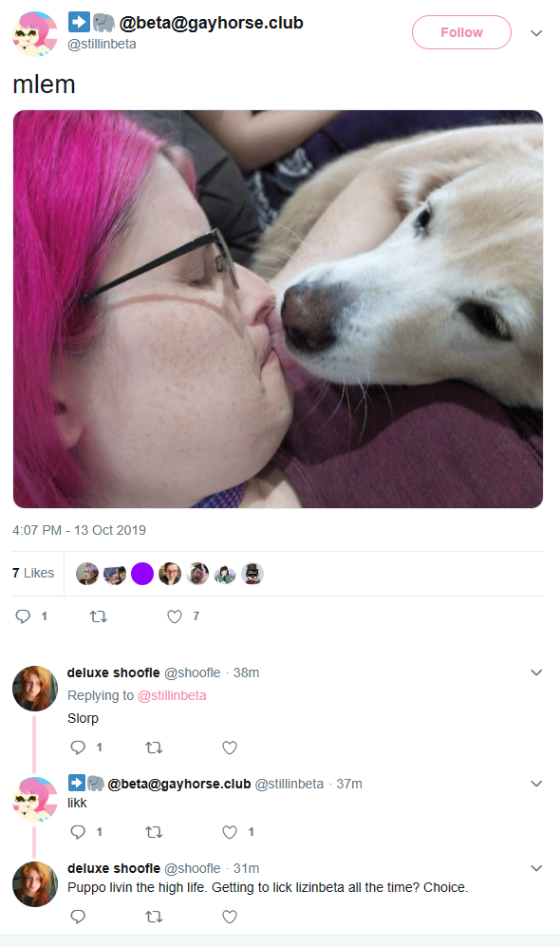Like the main 'mlem' tweet
The width and height of the screenshot is (560, 947).
175,616
